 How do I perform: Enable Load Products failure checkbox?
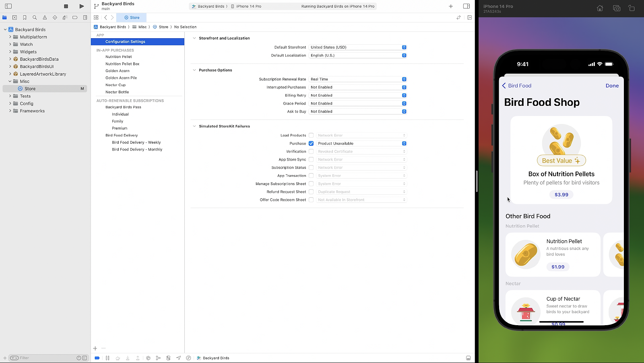(x=311, y=135)
